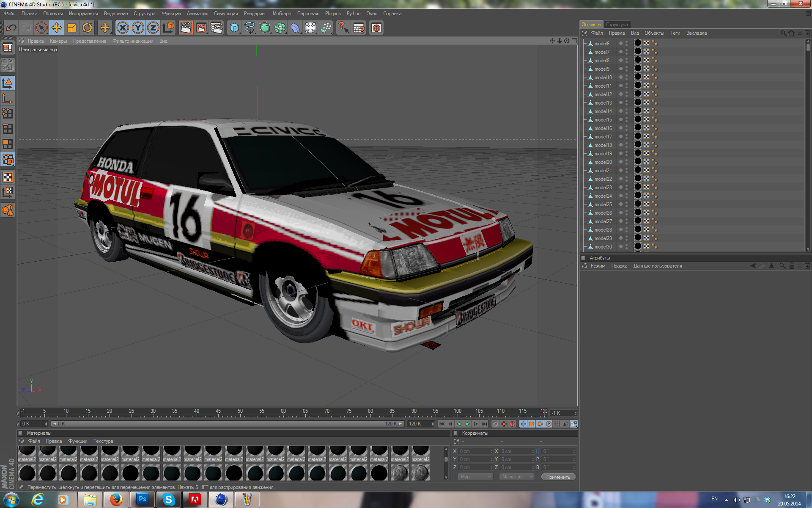Open the Мир coordinate system dropdown
Image resolution: width=812 pixels, height=508 pixels.
[476, 477]
